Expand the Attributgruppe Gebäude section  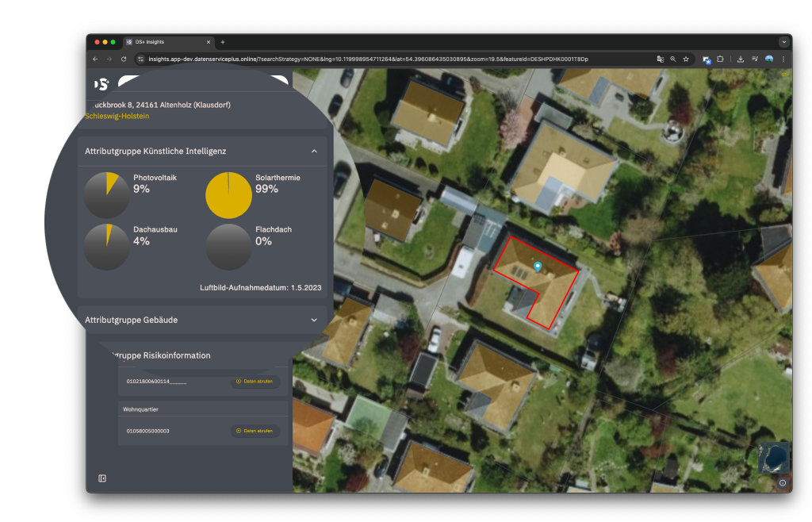(314, 320)
